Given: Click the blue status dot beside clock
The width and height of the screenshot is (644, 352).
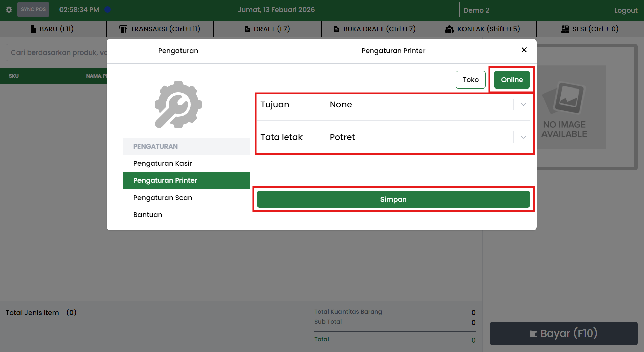Looking at the screenshot, I should 107,10.
